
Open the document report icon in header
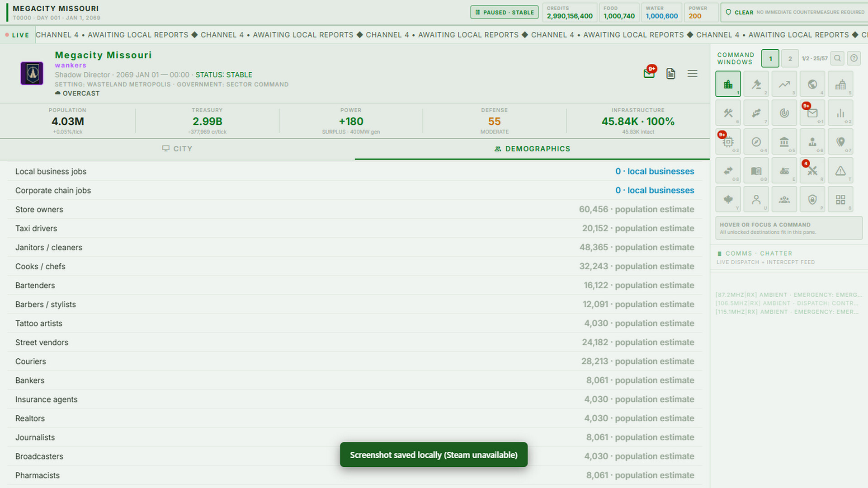pyautogui.click(x=670, y=74)
